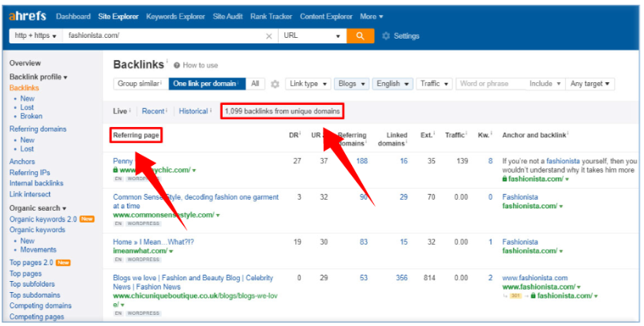644x326 pixels.
Task: Open New under Backlinks in sidebar
Action: 28,99
